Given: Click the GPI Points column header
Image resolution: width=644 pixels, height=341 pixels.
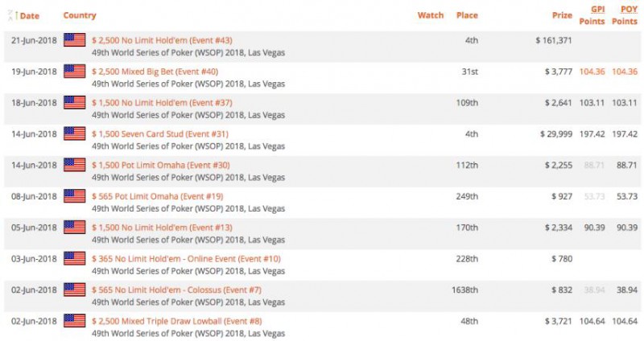Looking at the screenshot, I should (592, 15).
